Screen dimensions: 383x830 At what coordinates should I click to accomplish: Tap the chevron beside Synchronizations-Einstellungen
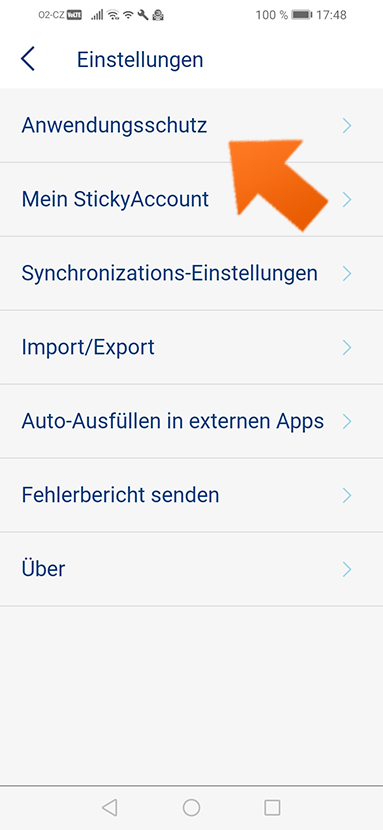347,274
